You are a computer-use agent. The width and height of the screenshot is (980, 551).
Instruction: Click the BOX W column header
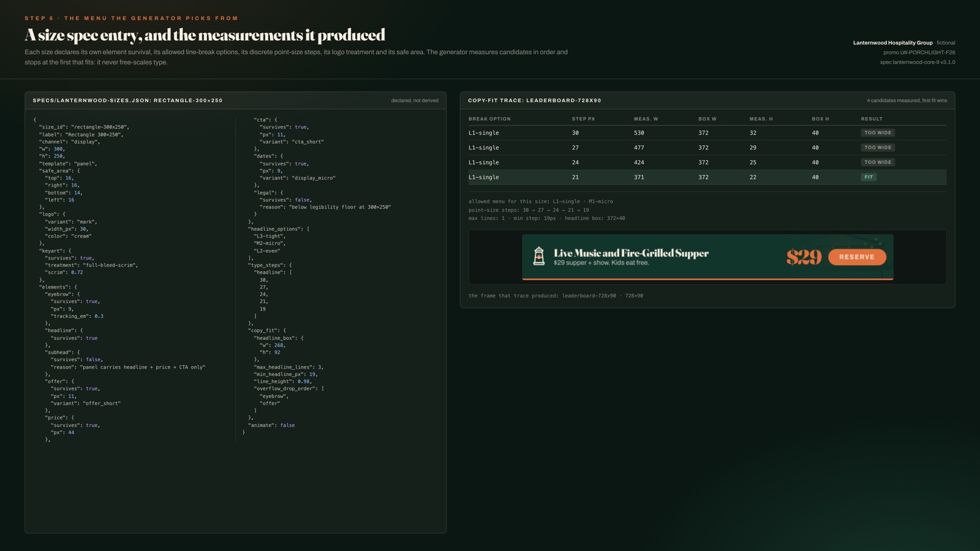707,119
